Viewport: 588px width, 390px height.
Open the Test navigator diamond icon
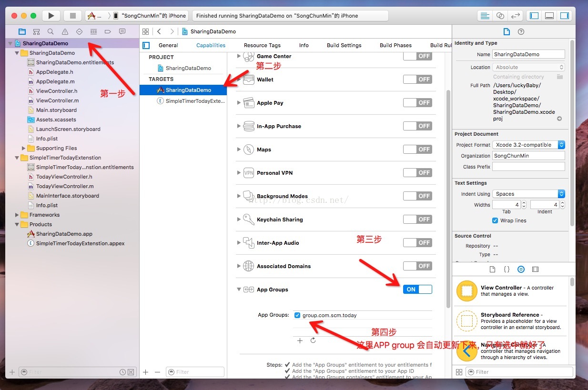point(79,31)
